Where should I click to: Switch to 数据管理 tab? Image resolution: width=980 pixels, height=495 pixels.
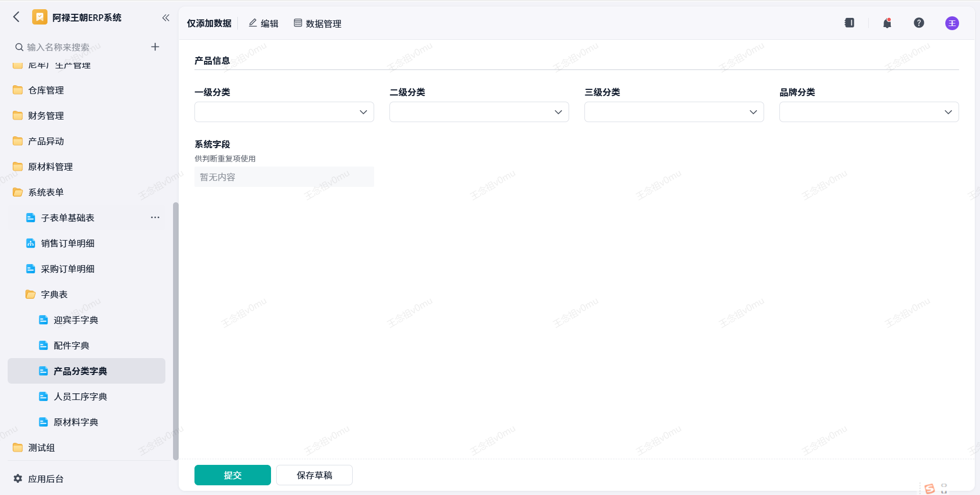click(x=317, y=23)
